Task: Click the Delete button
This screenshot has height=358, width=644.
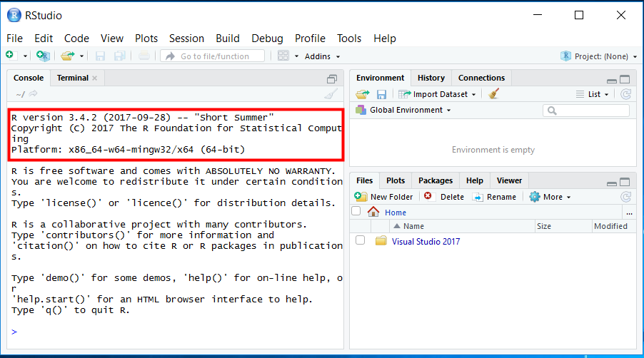Action: 443,197
